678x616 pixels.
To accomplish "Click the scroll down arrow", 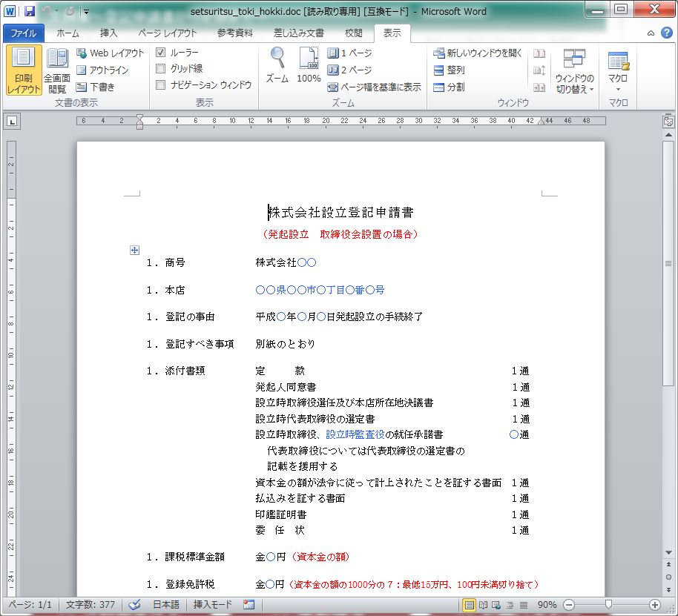I will click(x=668, y=552).
